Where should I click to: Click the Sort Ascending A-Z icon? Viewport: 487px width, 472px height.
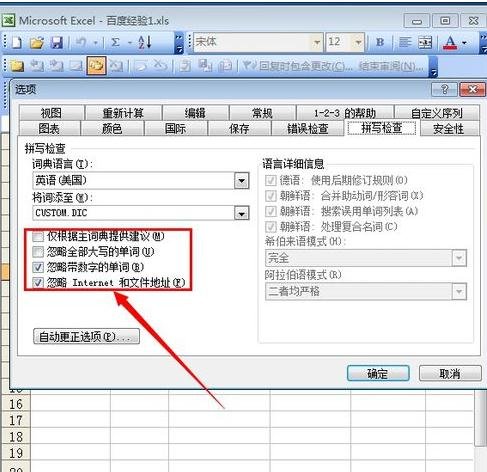point(145,42)
